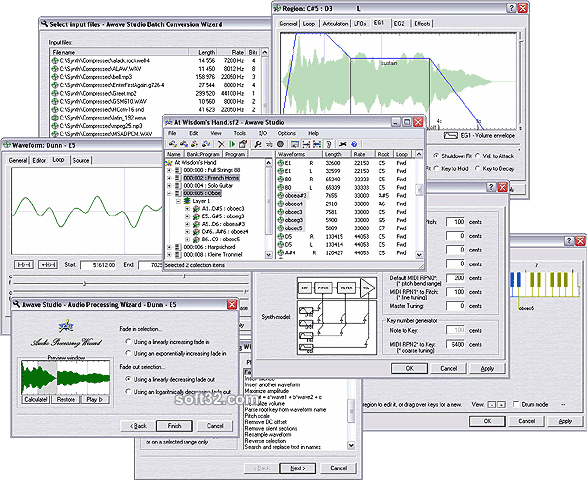
Task: Expand the 000:008 Kleine Trommel node
Action: 169,255
